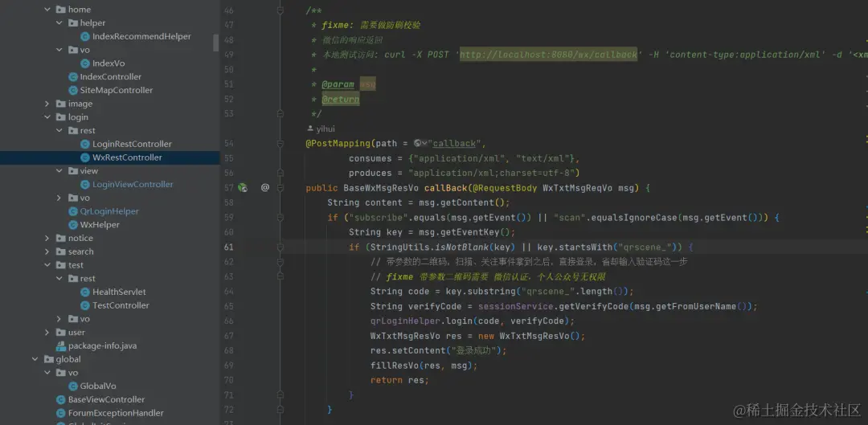The width and height of the screenshot is (868, 425).
Task: Click the @ gutter icon on line 57
Action: coord(264,188)
